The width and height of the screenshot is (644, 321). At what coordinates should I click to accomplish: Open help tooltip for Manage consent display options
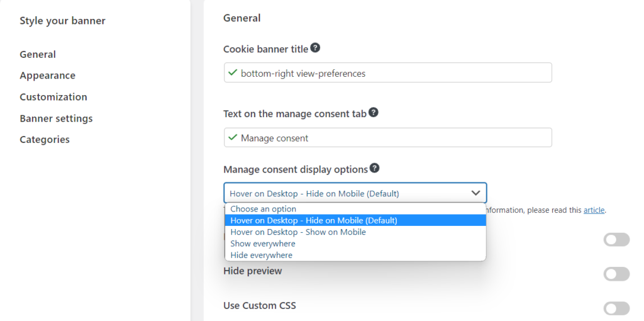[x=375, y=168]
